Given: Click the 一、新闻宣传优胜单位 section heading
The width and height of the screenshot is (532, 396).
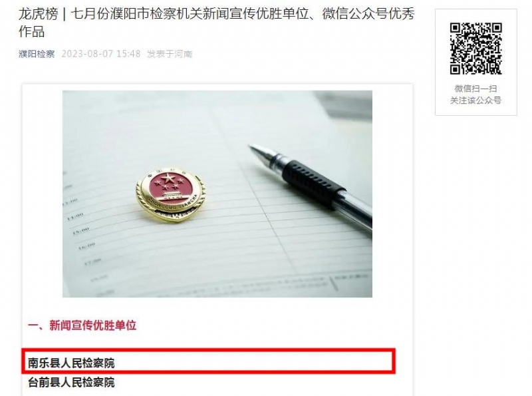Looking at the screenshot, I should 82,325.
